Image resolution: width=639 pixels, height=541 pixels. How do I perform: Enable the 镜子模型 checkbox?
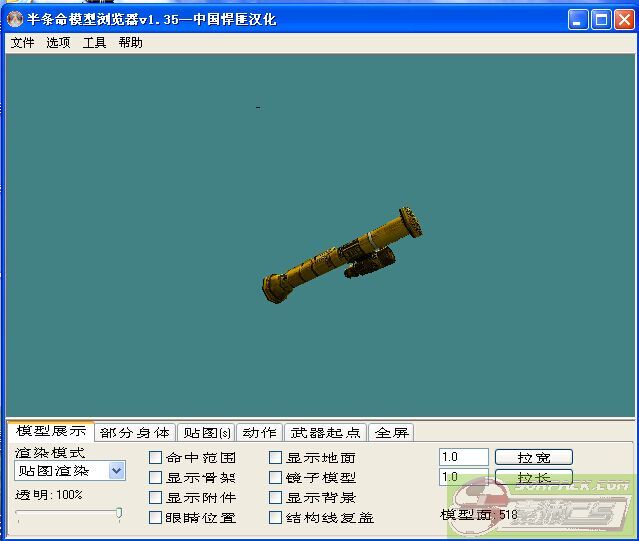276,478
